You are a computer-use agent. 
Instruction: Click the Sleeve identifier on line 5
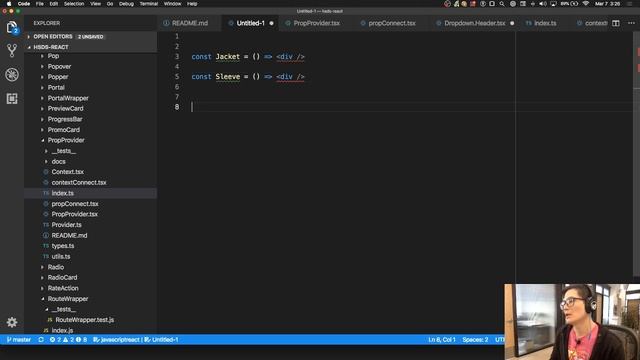click(x=227, y=76)
